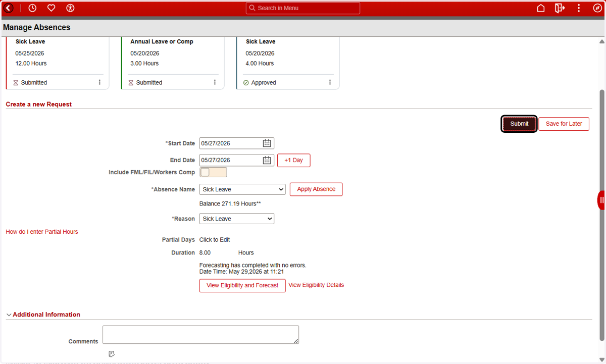
Task: Open calendar picker for End Date
Action: (267, 160)
